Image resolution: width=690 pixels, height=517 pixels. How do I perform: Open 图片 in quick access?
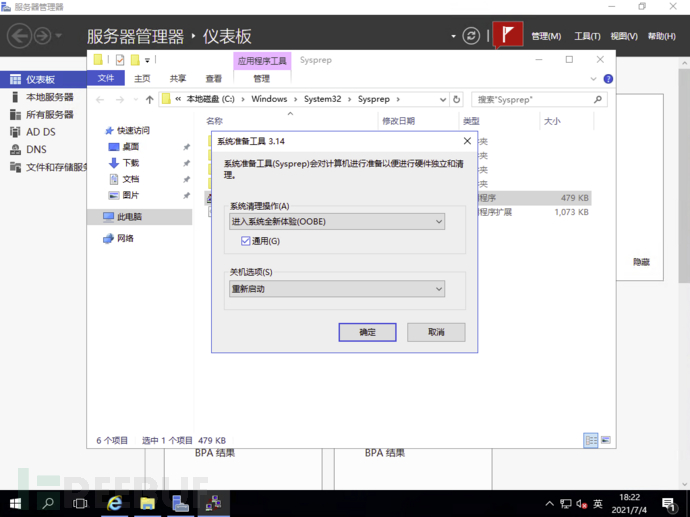pos(130,195)
